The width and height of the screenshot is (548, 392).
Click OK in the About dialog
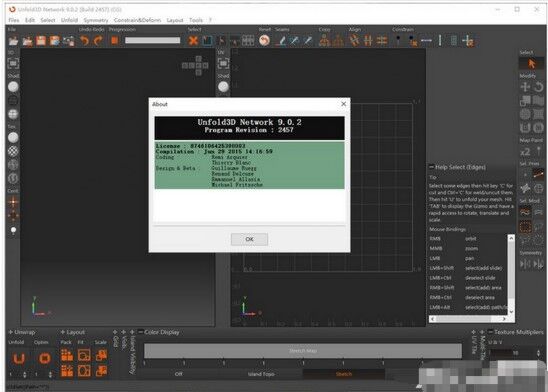[249, 239]
